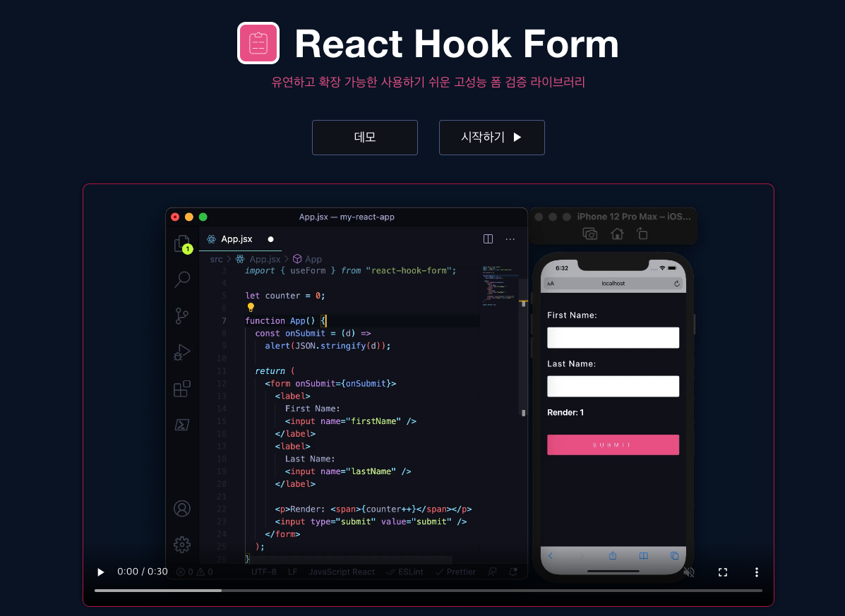
Task: Click the Render: 1 text on iPhone
Action: [x=565, y=413]
